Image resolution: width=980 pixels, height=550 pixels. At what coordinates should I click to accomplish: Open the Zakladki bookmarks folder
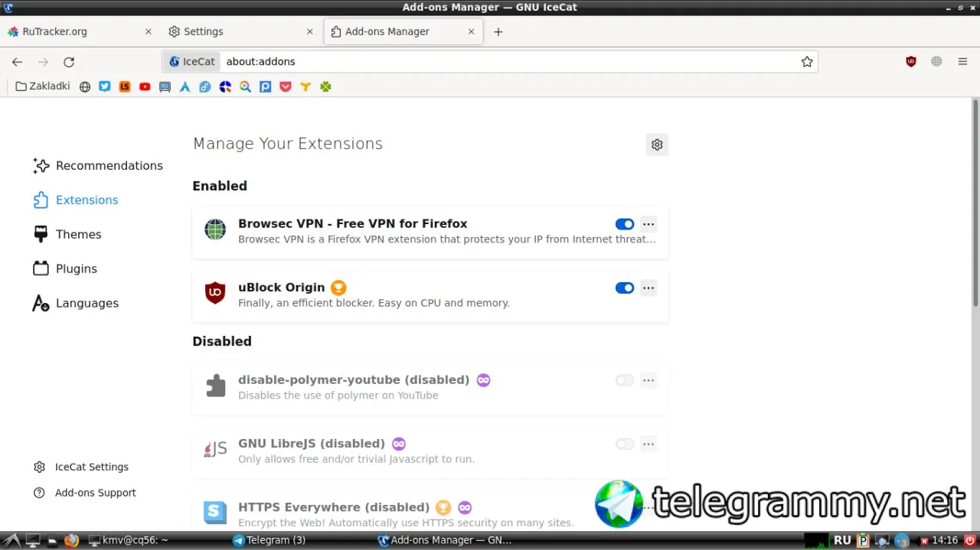[x=43, y=86]
